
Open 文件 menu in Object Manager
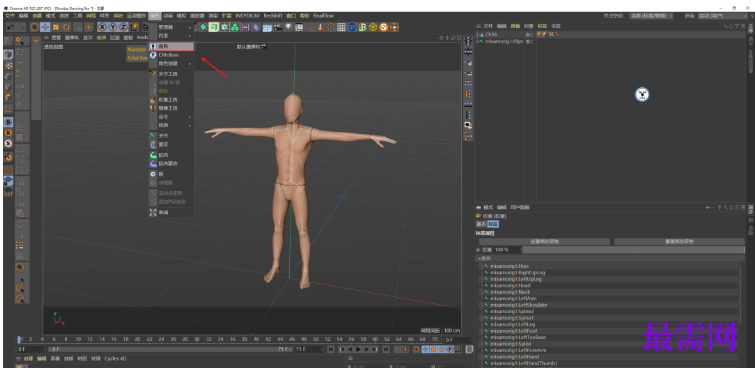pyautogui.click(x=488, y=26)
